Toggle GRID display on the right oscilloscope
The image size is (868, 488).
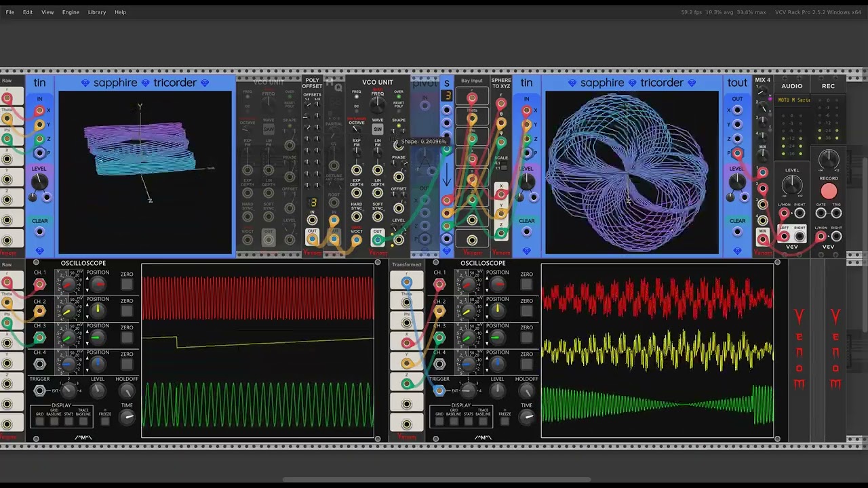coord(439,421)
